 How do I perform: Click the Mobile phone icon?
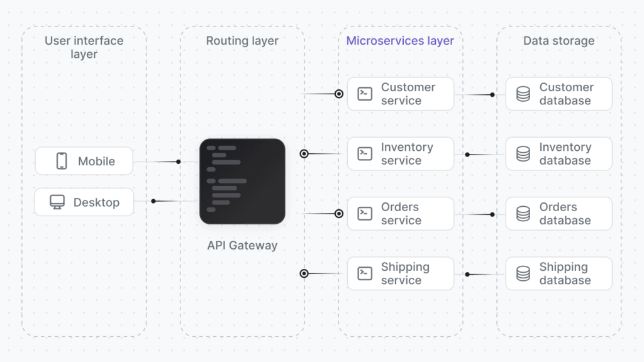click(61, 161)
